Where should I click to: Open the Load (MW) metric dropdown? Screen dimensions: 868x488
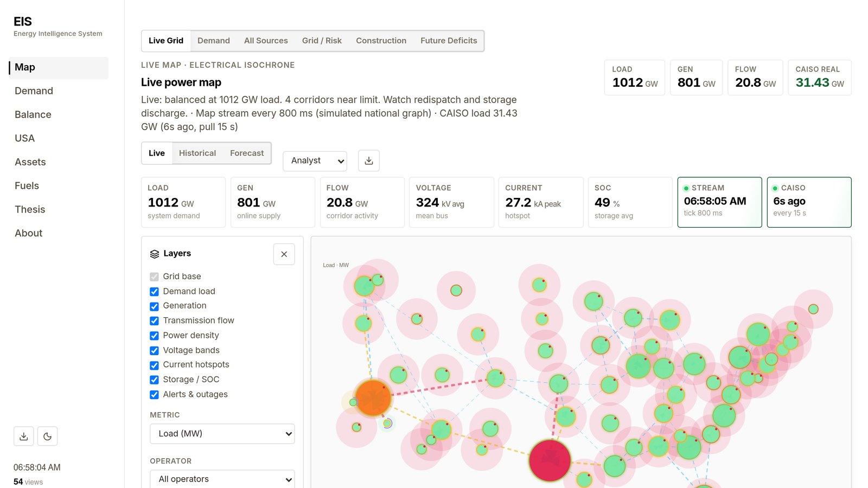click(x=222, y=434)
